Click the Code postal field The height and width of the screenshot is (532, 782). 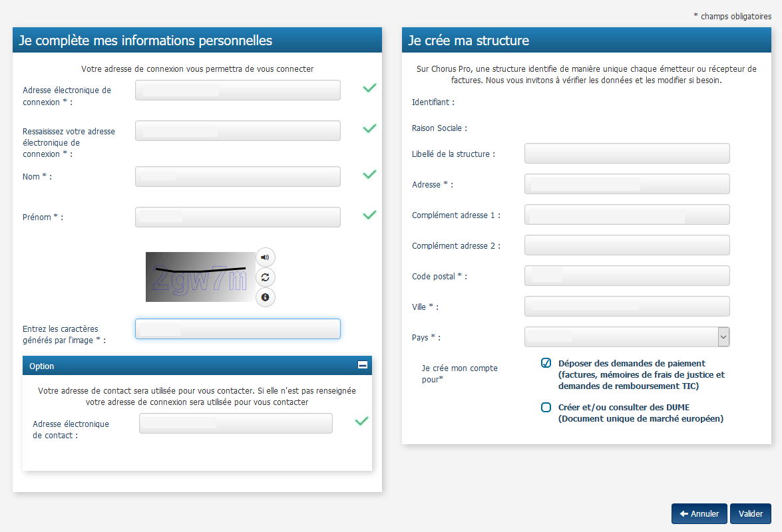tap(627, 276)
